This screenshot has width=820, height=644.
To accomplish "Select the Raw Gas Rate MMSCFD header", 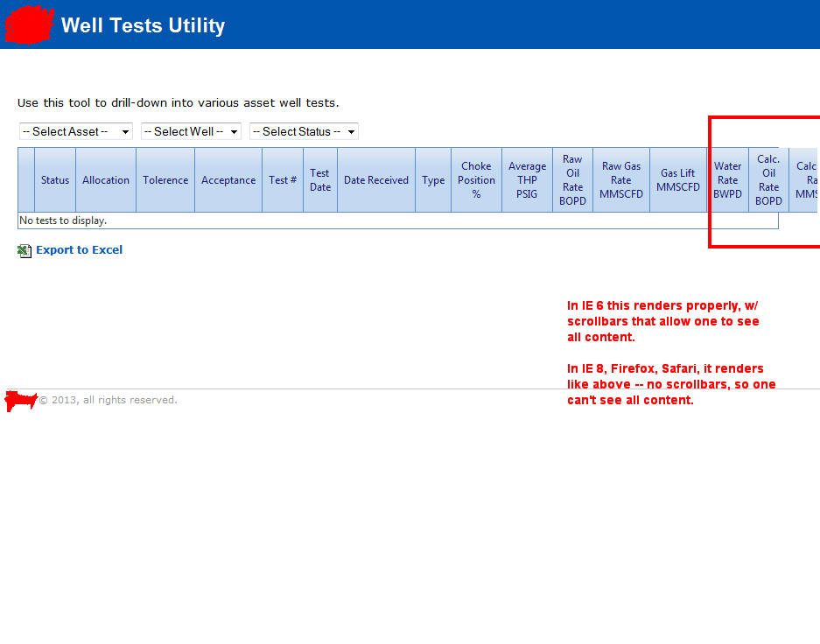I will (x=621, y=180).
